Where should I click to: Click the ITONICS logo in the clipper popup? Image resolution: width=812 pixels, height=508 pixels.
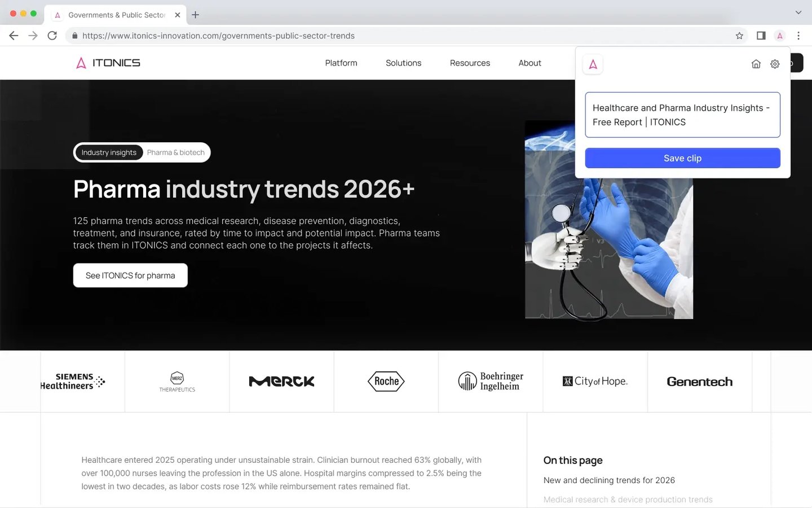tap(593, 64)
